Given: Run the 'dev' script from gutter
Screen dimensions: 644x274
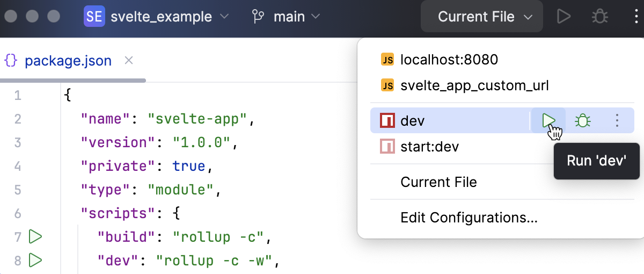Looking at the screenshot, I should (x=35, y=261).
